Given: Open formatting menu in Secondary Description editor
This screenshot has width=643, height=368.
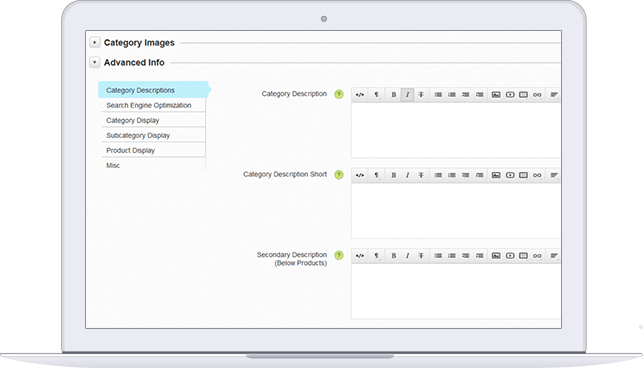Looking at the screenshot, I should [x=376, y=256].
